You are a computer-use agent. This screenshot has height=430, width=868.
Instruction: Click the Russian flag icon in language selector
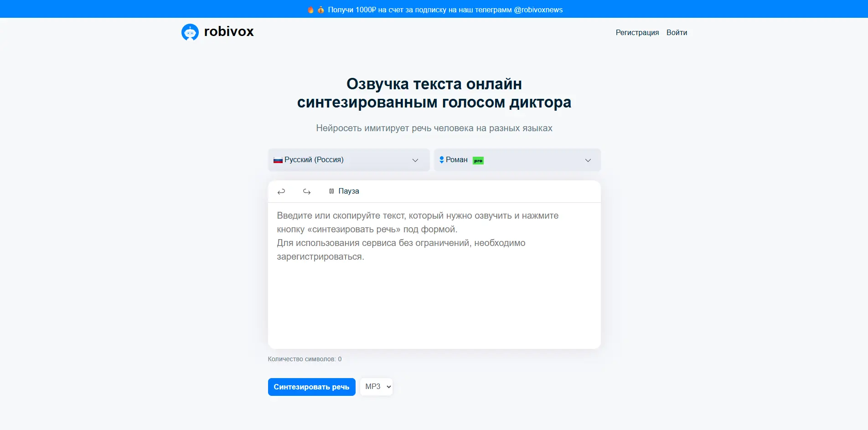click(x=278, y=160)
